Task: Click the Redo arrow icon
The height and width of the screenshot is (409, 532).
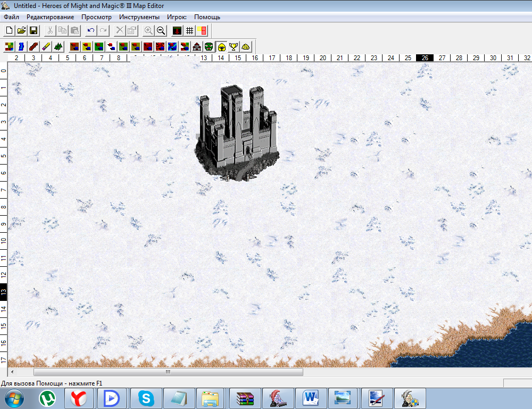Action: click(x=103, y=30)
